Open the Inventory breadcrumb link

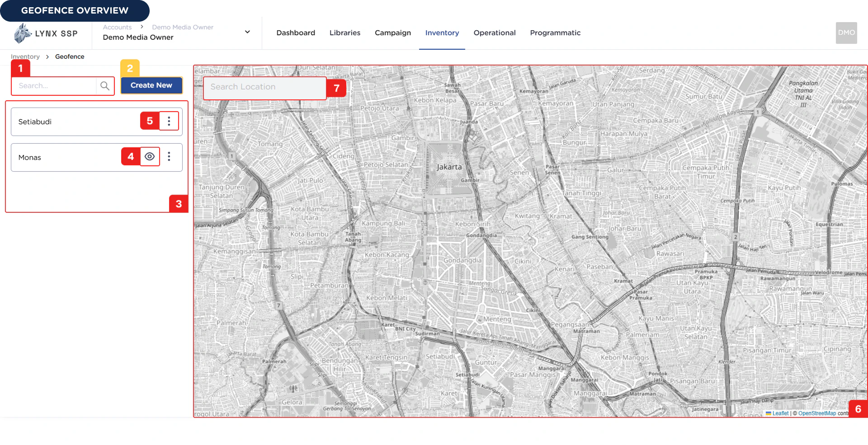(25, 56)
